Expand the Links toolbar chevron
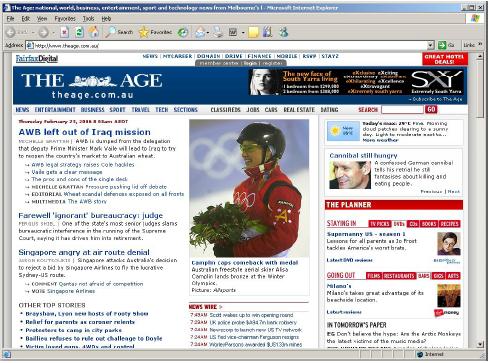This screenshot has height=363, width=489. coord(480,45)
